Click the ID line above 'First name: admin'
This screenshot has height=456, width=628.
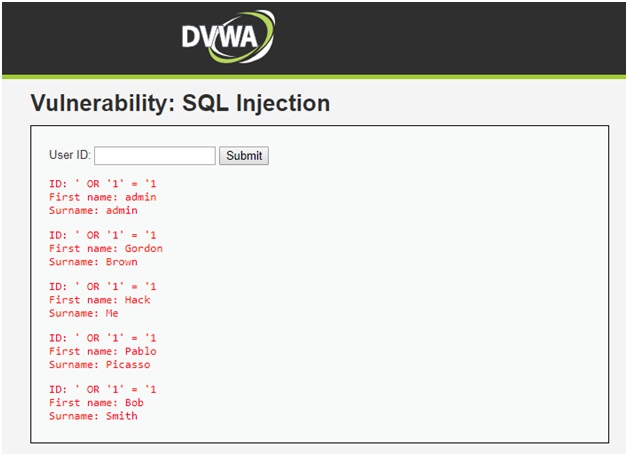coord(103,184)
